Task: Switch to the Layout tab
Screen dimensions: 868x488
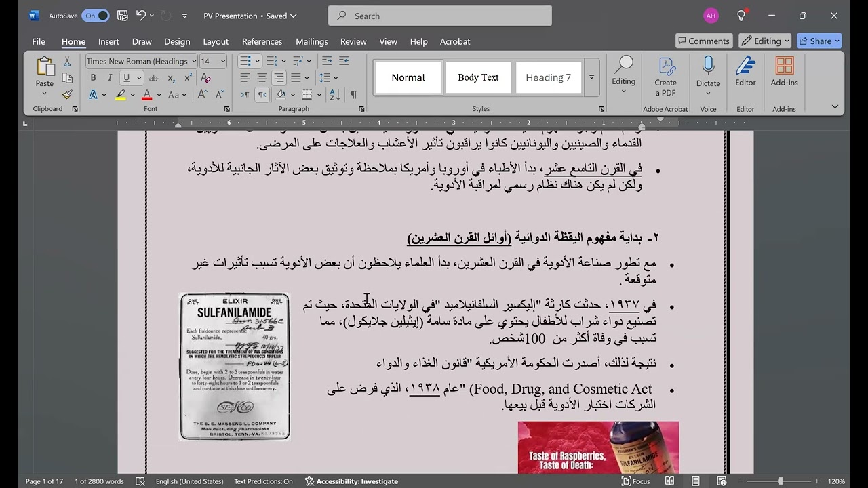Action: pyautogui.click(x=216, y=41)
